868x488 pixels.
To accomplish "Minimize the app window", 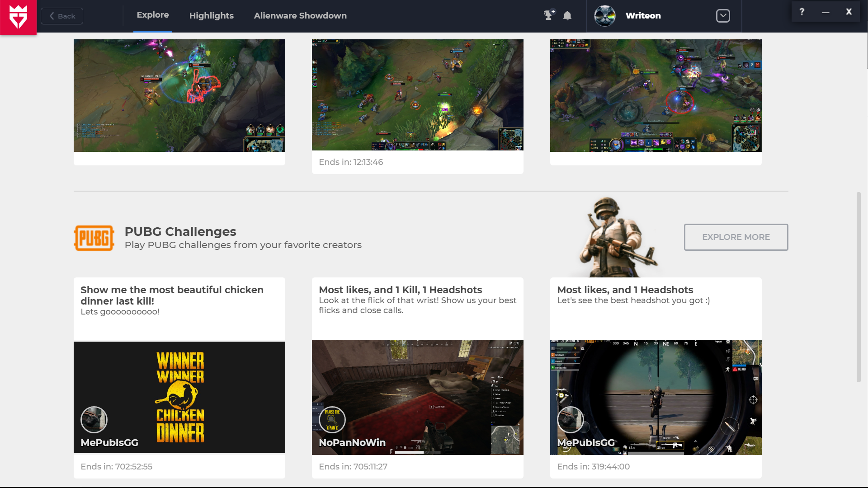I will tap(826, 12).
